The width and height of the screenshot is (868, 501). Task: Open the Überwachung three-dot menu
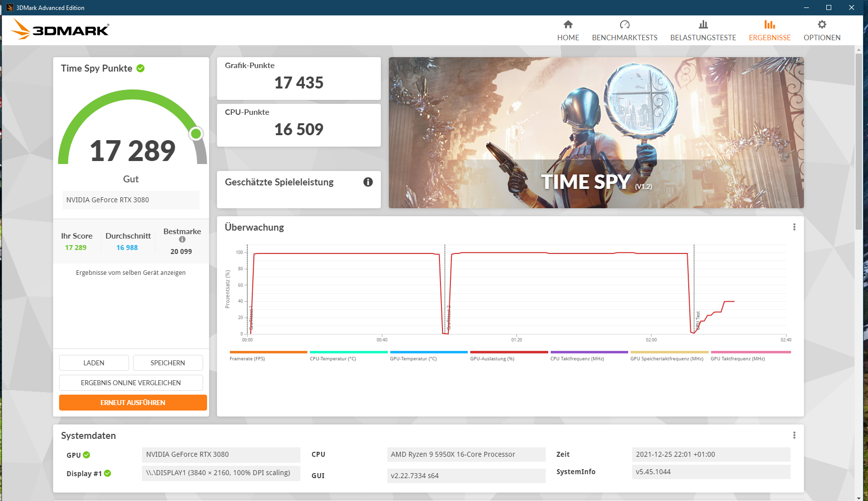tap(795, 227)
